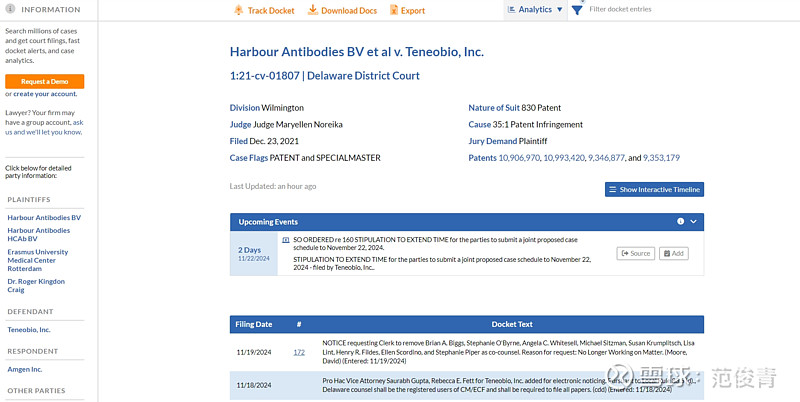The height and width of the screenshot is (402, 800).
Task: Click the info icon in Upcoming Events header
Action: click(680, 221)
